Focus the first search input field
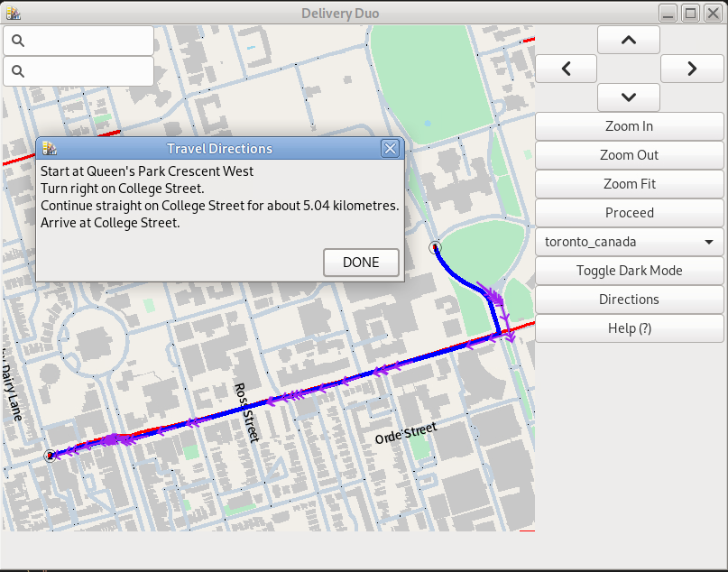728x572 pixels. click(88, 41)
